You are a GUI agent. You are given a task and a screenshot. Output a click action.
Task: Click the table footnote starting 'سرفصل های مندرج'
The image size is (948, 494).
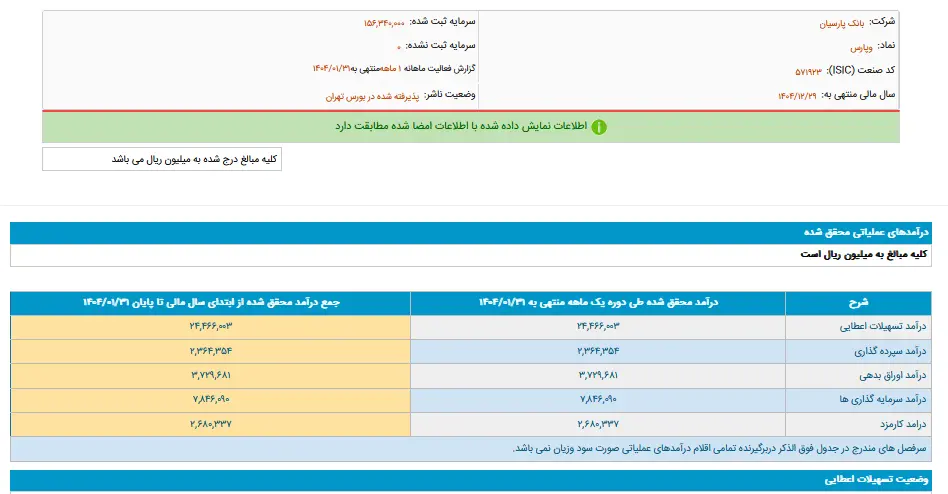(719, 449)
